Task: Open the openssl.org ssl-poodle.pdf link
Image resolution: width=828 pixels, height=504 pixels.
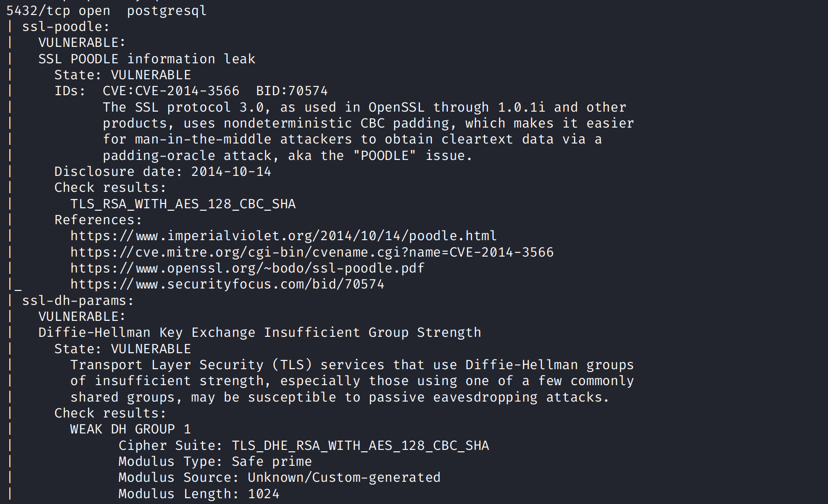Action: point(247,268)
